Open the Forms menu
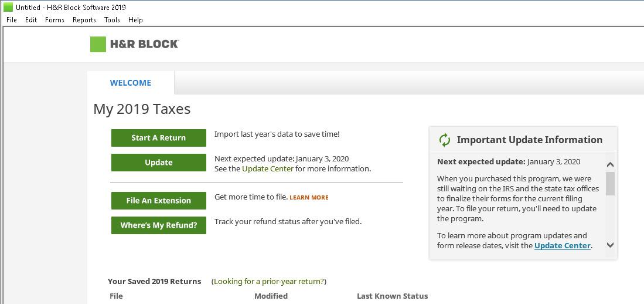Viewport: 644px width, 304px height. point(54,20)
